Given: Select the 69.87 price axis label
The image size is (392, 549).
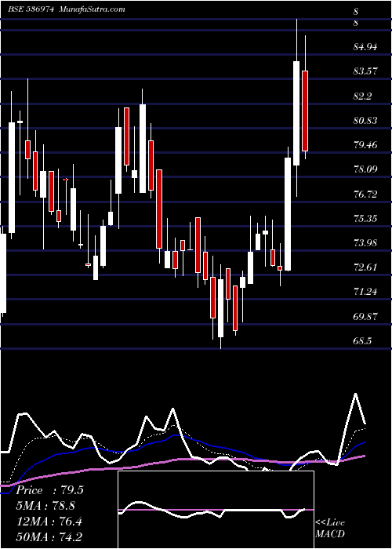Looking at the screenshot, I should (365, 317).
